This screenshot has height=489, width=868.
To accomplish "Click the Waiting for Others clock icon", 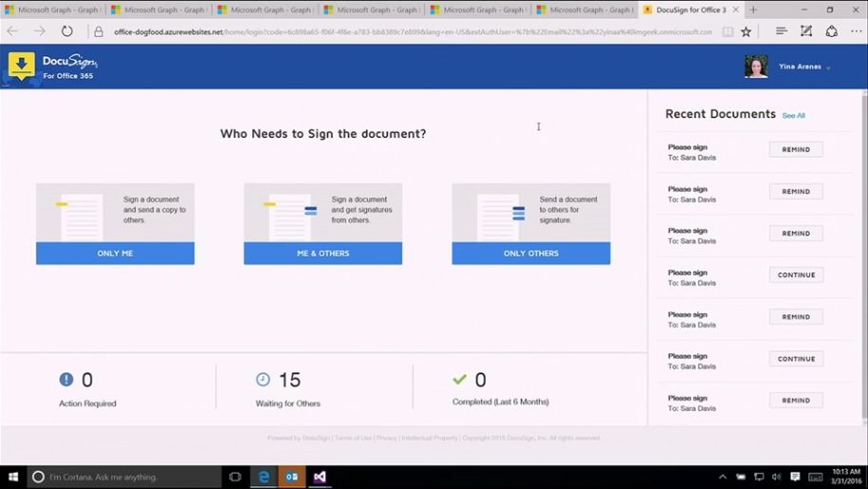I will pyautogui.click(x=263, y=379).
